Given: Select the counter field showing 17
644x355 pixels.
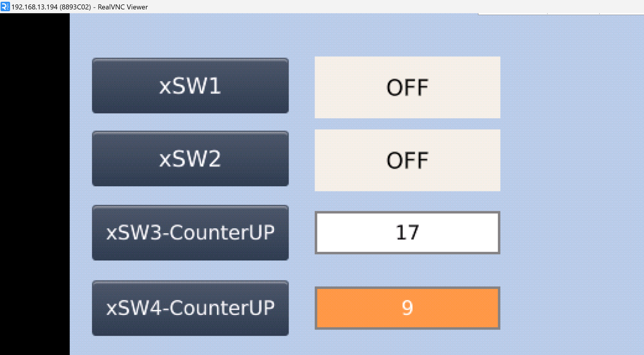Looking at the screenshot, I should pyautogui.click(x=407, y=232).
